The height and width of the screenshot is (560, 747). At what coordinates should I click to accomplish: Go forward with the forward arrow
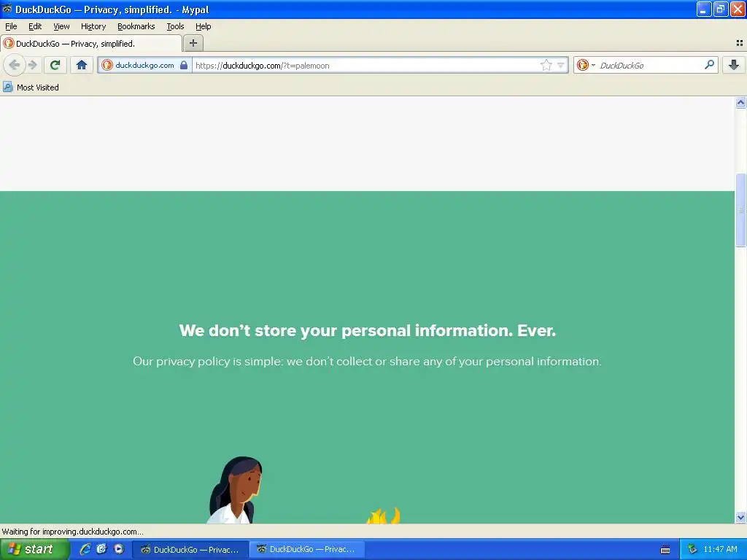pyautogui.click(x=32, y=65)
